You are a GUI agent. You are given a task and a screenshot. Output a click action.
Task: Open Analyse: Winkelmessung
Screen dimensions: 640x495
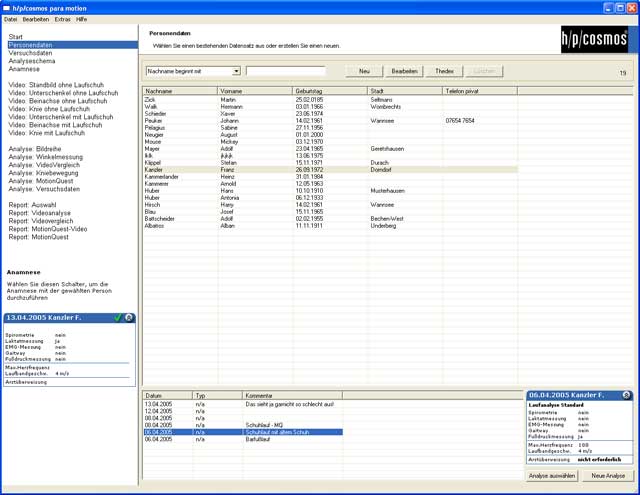point(45,157)
